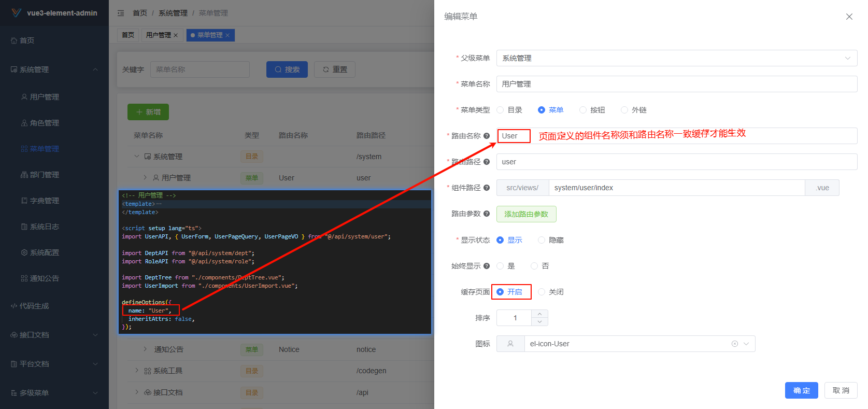Screen dimensions: 868x409
Task: Increase the 排序 value with up arrow
Action: 539,314
